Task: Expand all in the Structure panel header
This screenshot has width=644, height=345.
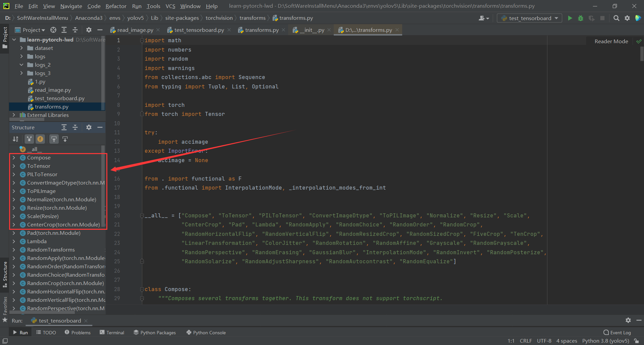Action: 64,127
